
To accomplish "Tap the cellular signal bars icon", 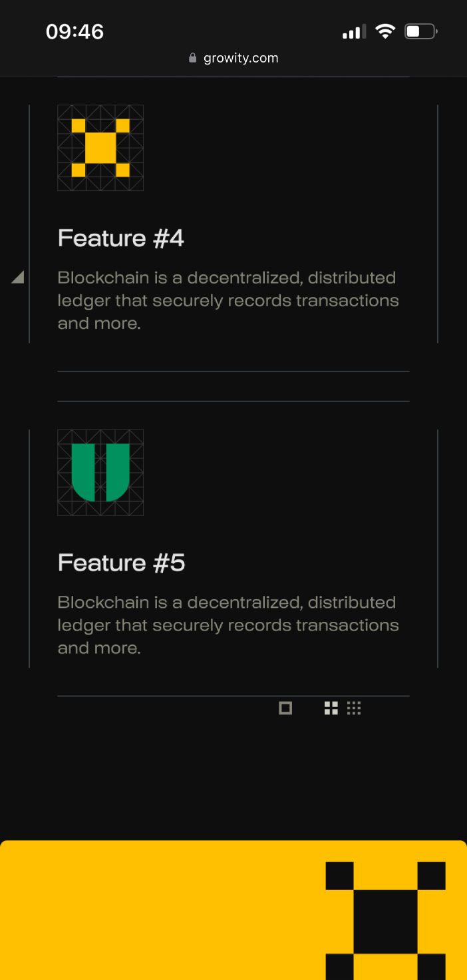I will pos(354,31).
